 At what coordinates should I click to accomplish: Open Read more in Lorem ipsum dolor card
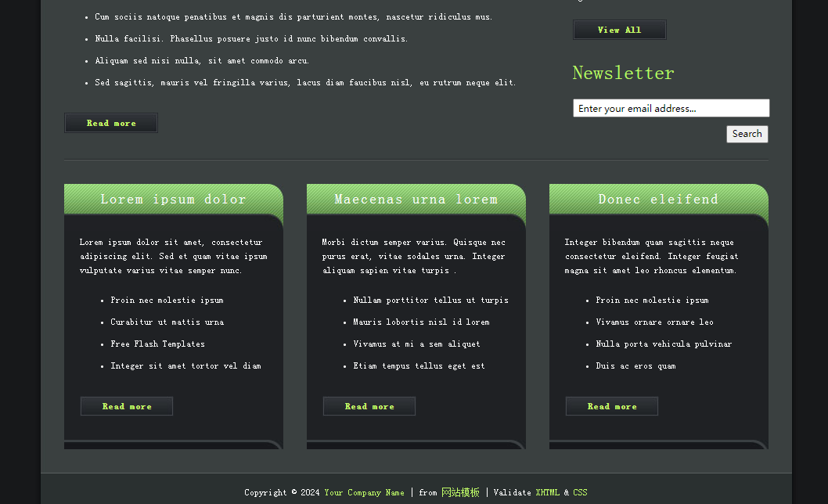[x=127, y=406]
